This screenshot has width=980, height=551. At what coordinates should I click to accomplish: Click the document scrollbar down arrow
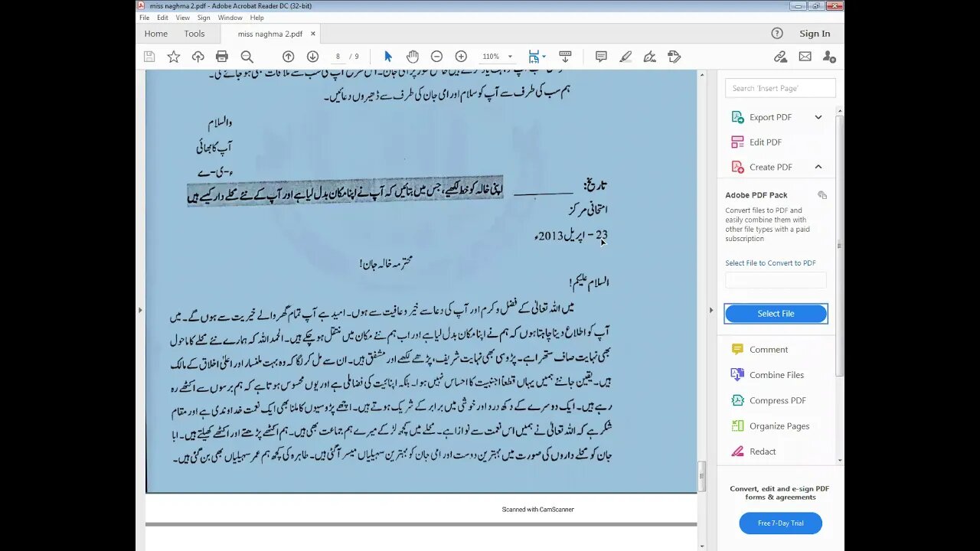point(702,546)
